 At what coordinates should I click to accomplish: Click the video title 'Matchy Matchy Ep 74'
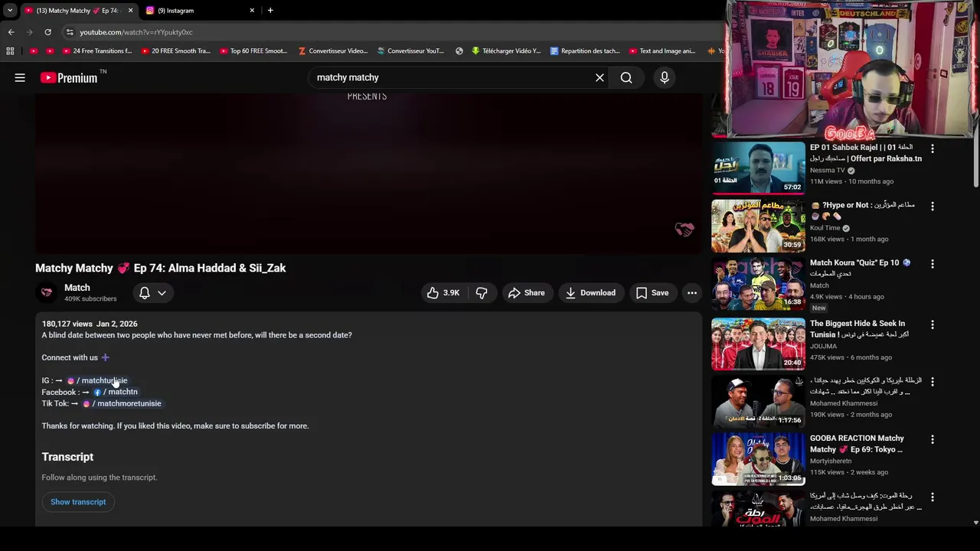coord(161,268)
